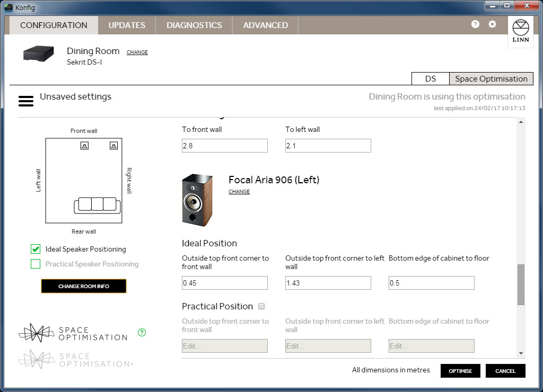Open the Updates tab
543x392 pixels.
coord(127,25)
